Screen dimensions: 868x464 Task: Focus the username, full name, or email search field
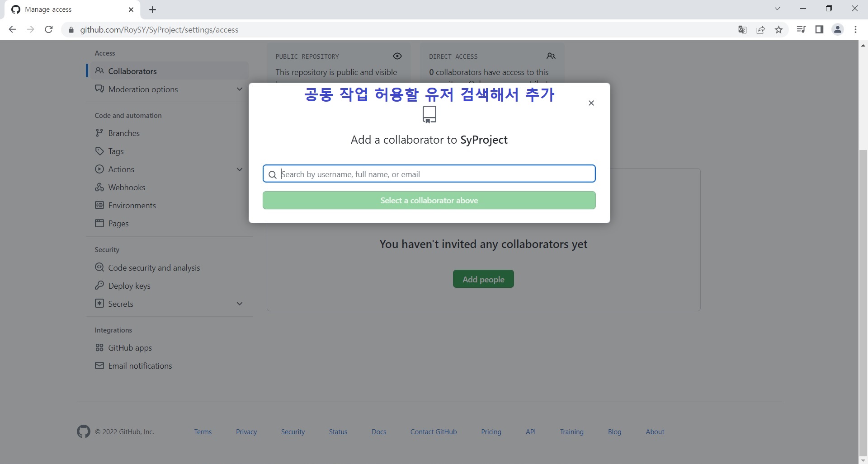pos(429,174)
